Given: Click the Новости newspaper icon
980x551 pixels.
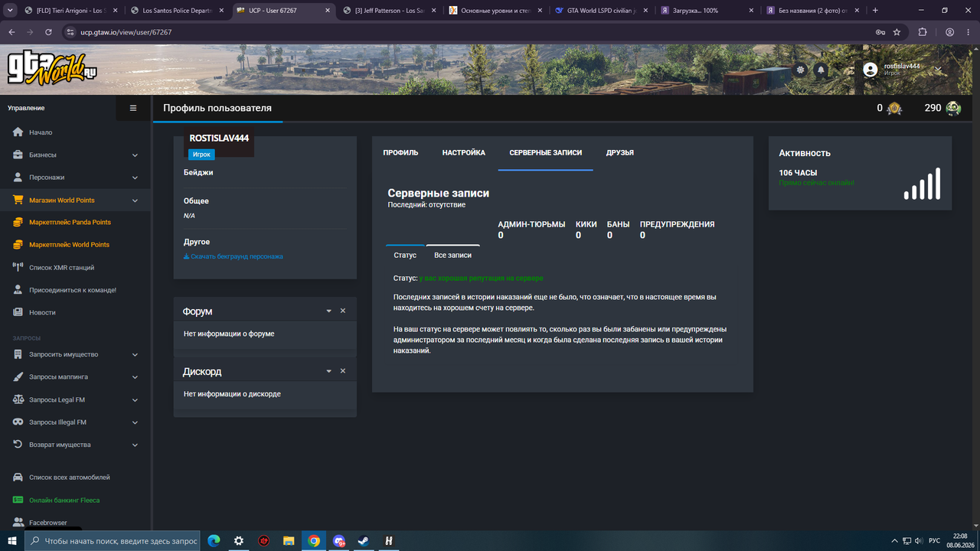Looking at the screenshot, I should 18,312.
